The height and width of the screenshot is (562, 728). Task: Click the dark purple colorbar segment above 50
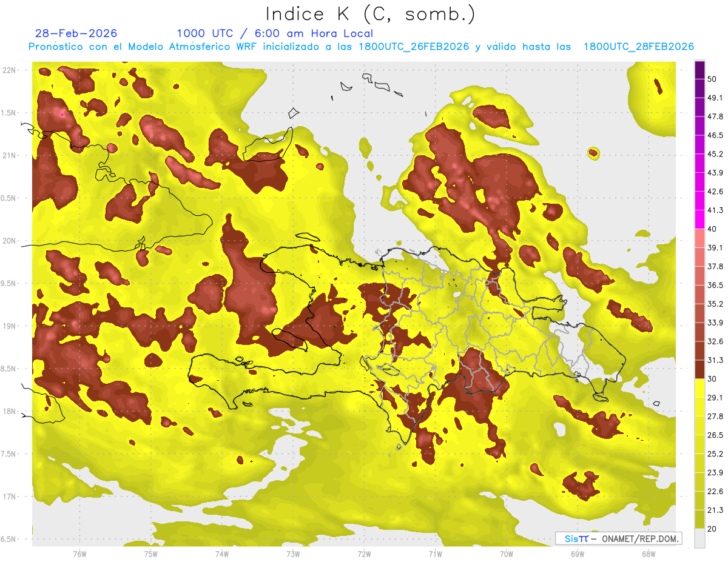coord(699,70)
